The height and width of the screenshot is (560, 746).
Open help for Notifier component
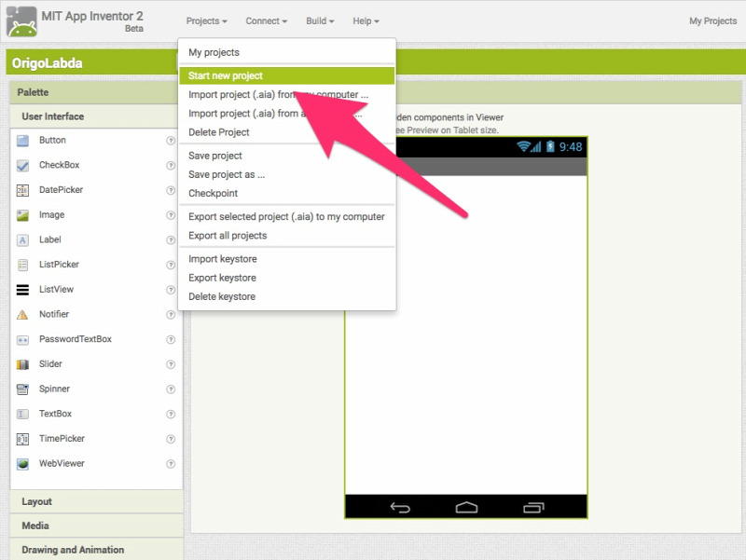point(171,315)
